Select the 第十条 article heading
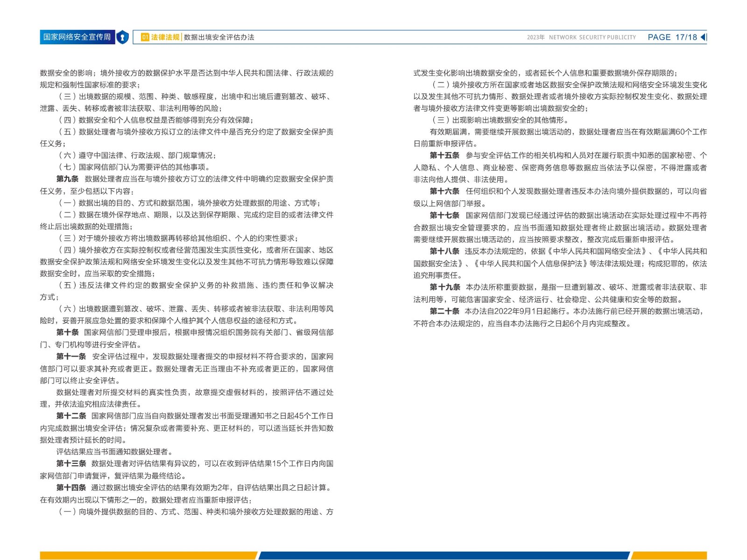Image resolution: width=747 pixels, height=560 pixels. click(67, 332)
